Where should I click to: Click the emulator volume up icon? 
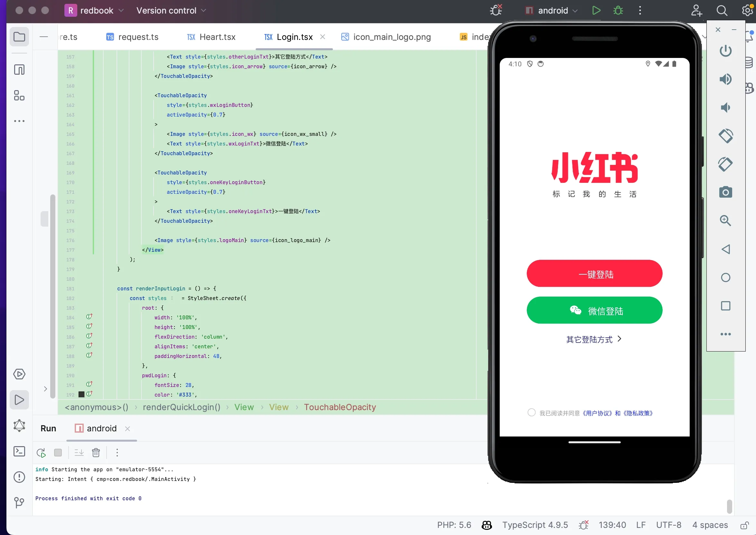click(x=725, y=80)
